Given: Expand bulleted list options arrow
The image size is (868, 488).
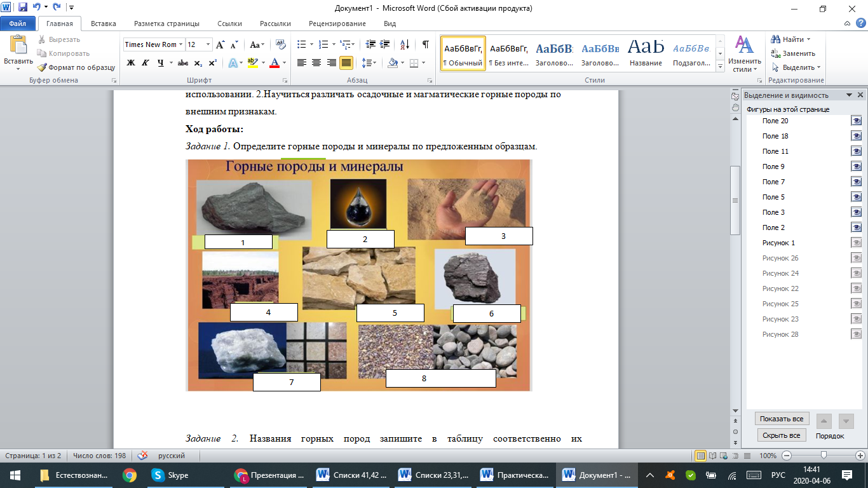Looking at the screenshot, I should click(311, 44).
